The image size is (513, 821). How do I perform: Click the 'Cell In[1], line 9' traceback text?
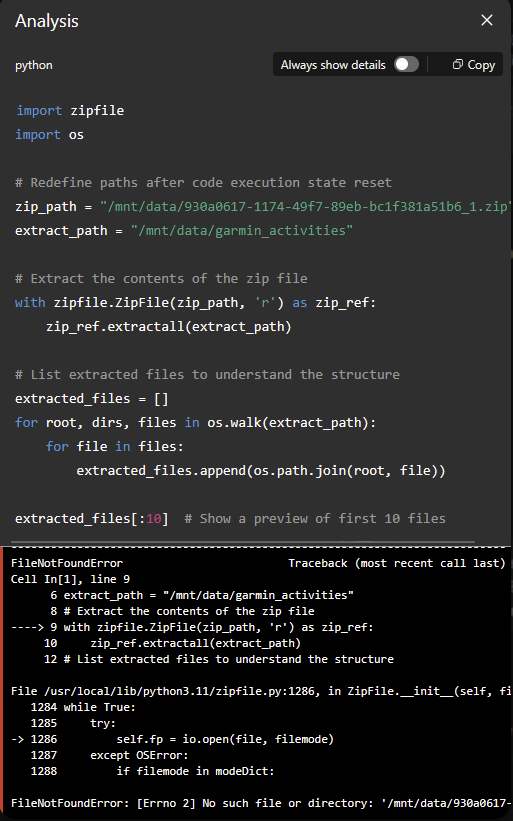click(x=70, y=579)
